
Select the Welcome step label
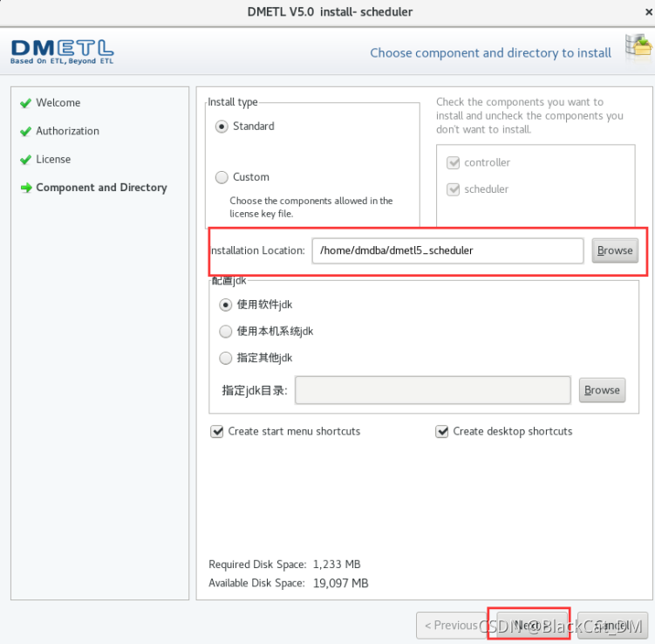(58, 103)
